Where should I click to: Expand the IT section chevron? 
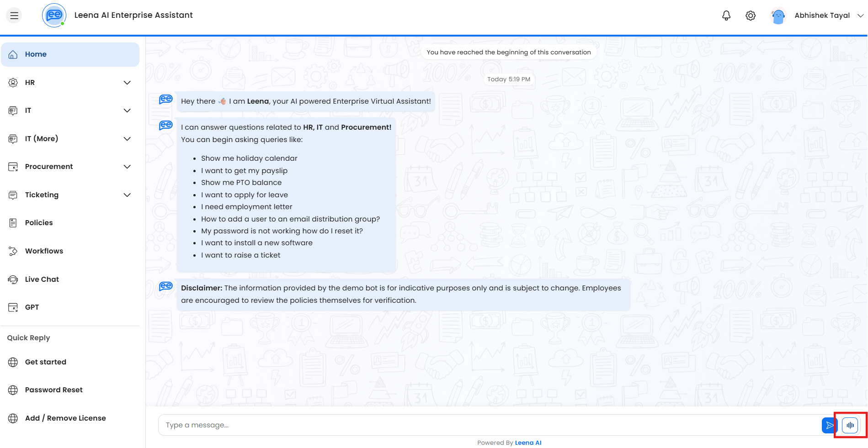pyautogui.click(x=127, y=111)
